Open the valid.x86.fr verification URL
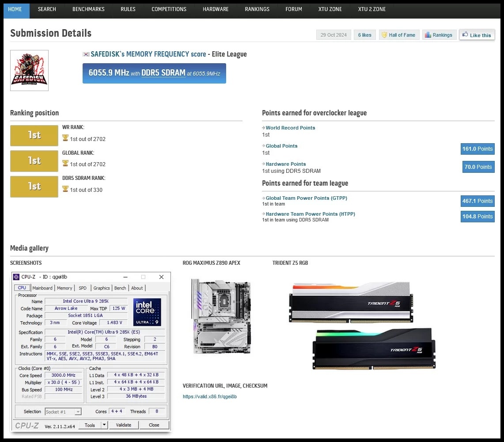The width and height of the screenshot is (504, 442). 209,396
